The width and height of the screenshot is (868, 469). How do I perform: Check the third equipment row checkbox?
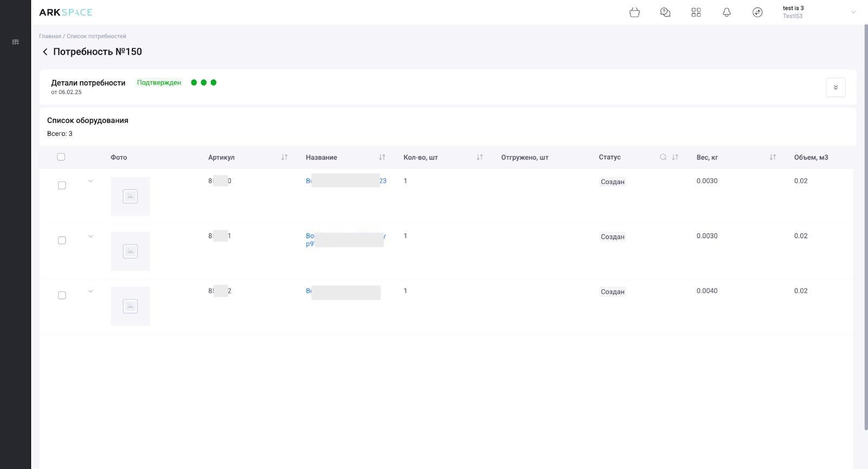pos(62,295)
